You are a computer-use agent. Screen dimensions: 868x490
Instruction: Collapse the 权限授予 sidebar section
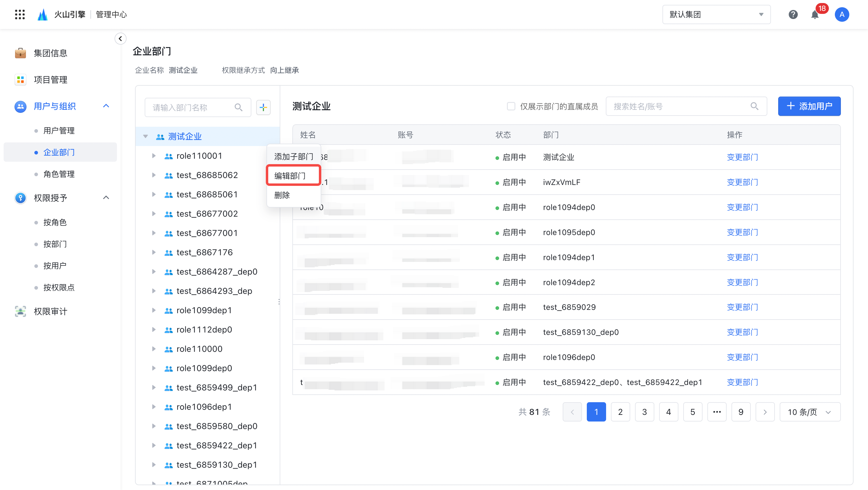tap(106, 198)
